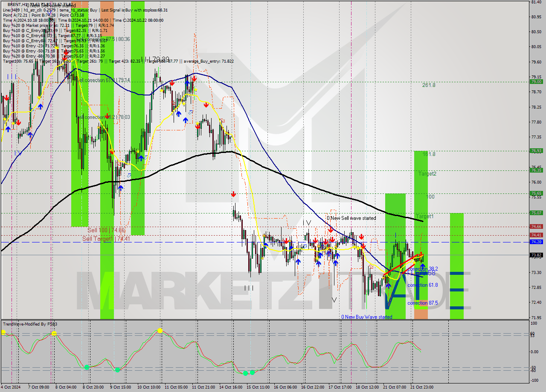The height and width of the screenshot is (392, 546).
Task: Click the '11 Oct 21:00' time label
Action: 203,387
